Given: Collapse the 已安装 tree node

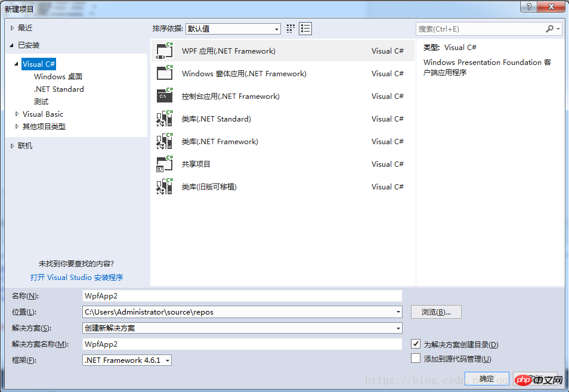Looking at the screenshot, I should [x=11, y=45].
